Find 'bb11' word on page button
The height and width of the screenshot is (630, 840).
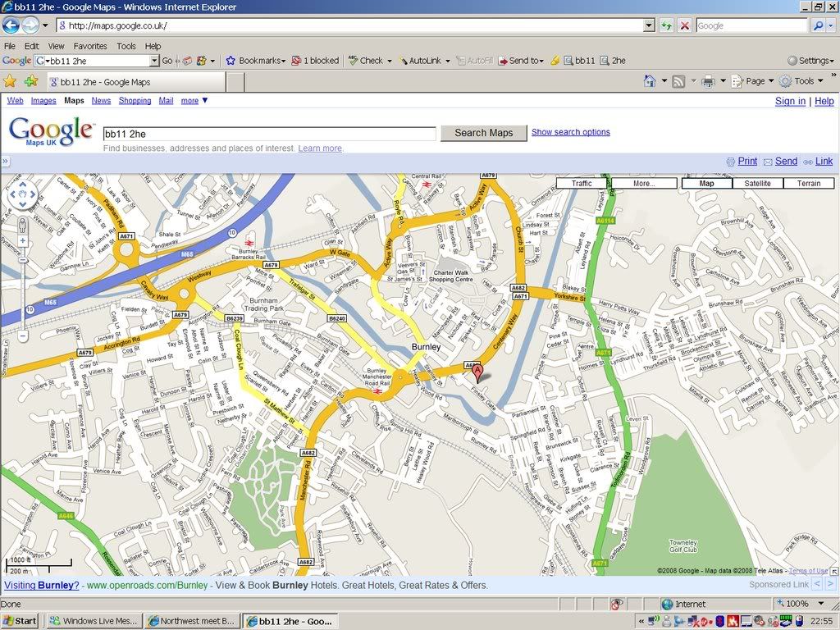tap(580, 61)
